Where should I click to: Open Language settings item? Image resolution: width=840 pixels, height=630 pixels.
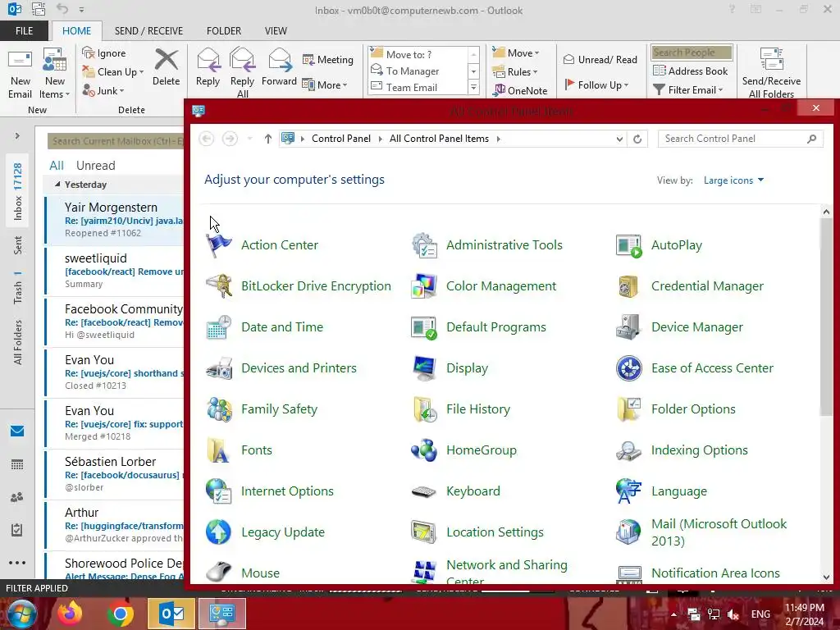tap(662, 491)
